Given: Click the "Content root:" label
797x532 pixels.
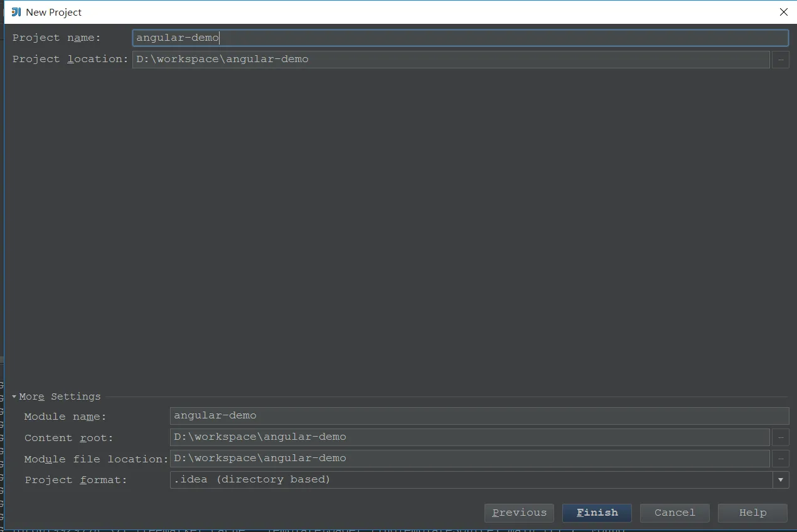Looking at the screenshot, I should [x=69, y=438].
